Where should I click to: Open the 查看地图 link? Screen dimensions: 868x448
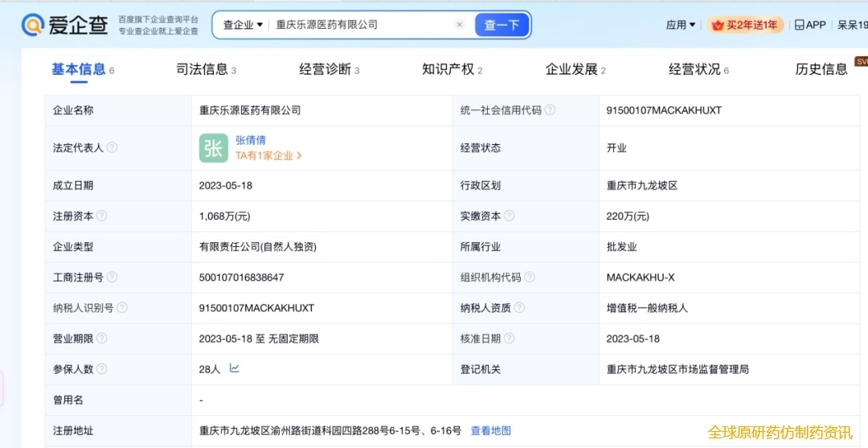coord(490,430)
